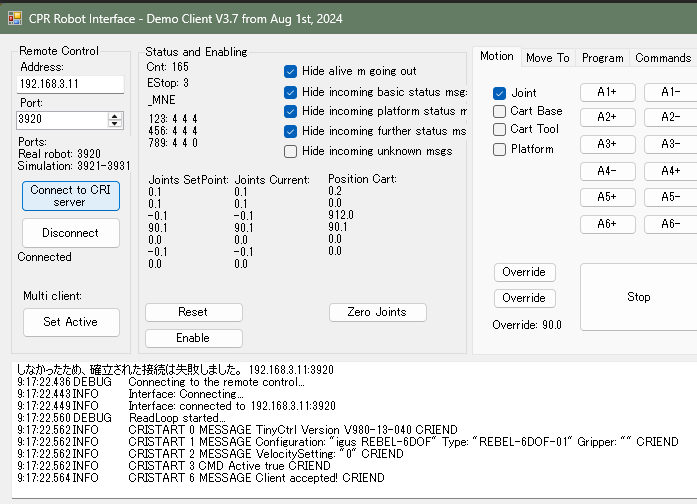Viewport: 697px width, 504px height.
Task: Click the app icon in title bar
Action: point(15,16)
